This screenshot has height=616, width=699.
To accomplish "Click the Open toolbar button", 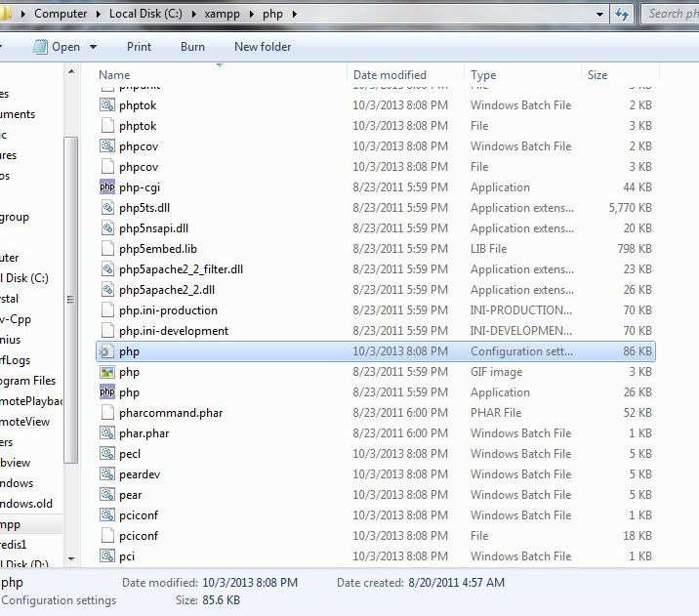I will [66, 47].
